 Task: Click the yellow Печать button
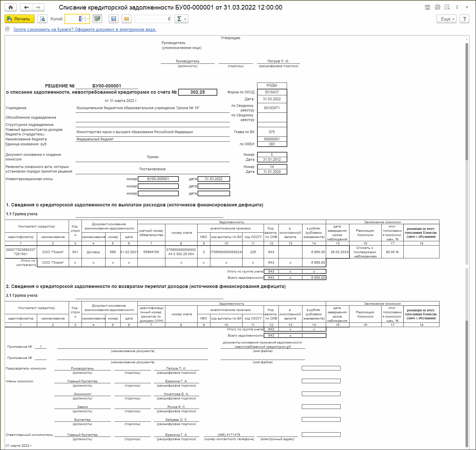pyautogui.click(x=19, y=19)
